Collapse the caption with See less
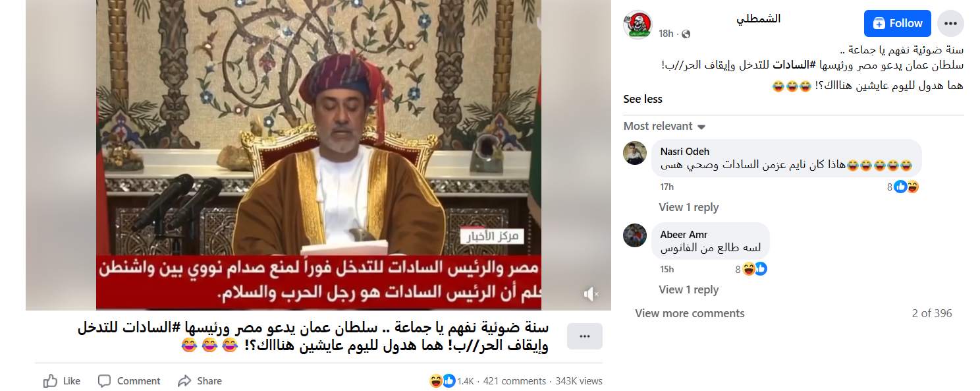This screenshot has height=391, width=980. [643, 99]
